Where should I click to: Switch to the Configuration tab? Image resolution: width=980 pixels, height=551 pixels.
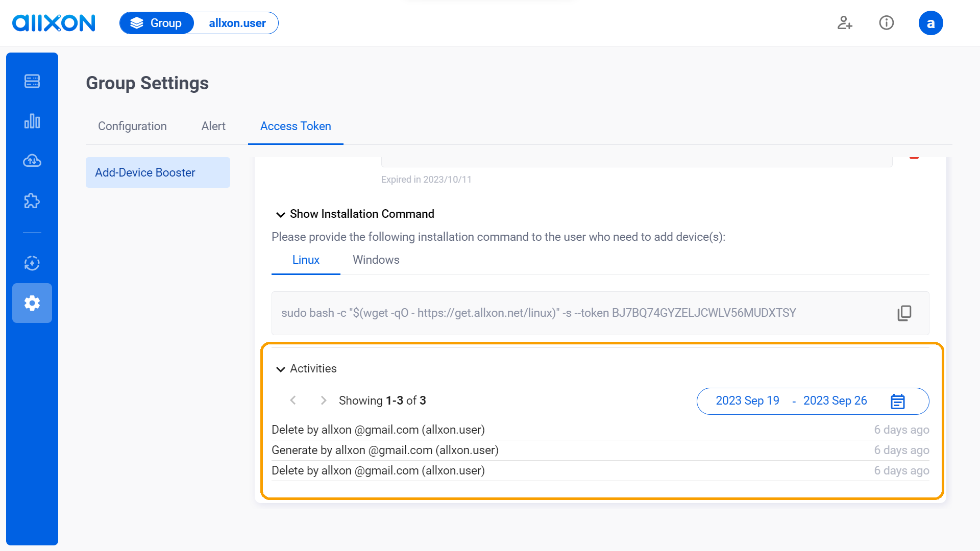tap(132, 126)
